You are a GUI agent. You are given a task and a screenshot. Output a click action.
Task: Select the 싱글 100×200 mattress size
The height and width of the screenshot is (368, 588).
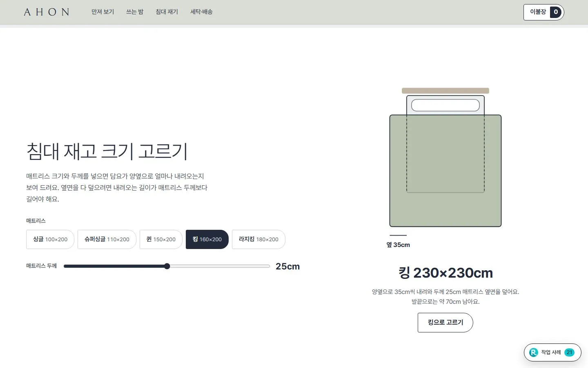click(50, 239)
